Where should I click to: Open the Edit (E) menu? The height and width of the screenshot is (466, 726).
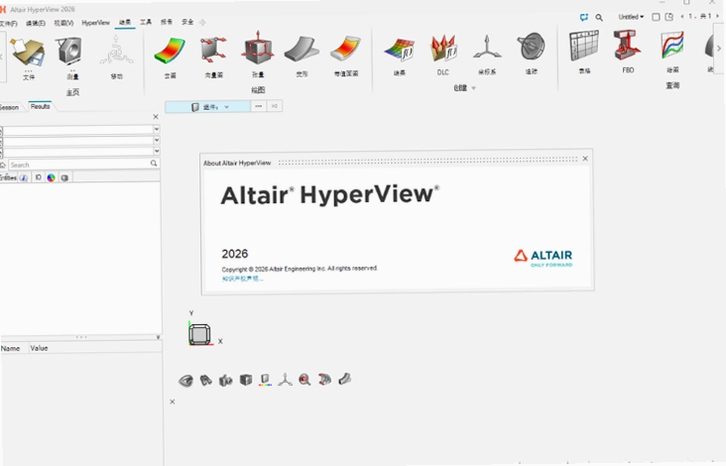[35, 23]
